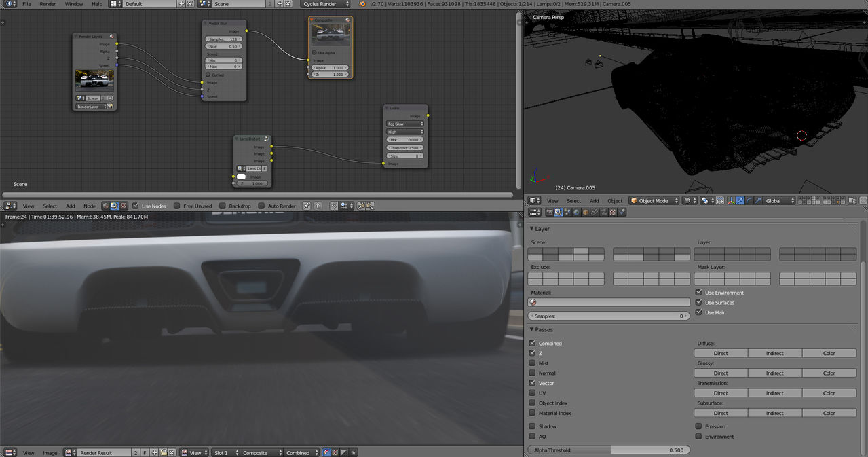The height and width of the screenshot is (457, 868).
Task: Open the Global orientation dropdown
Action: tap(779, 200)
